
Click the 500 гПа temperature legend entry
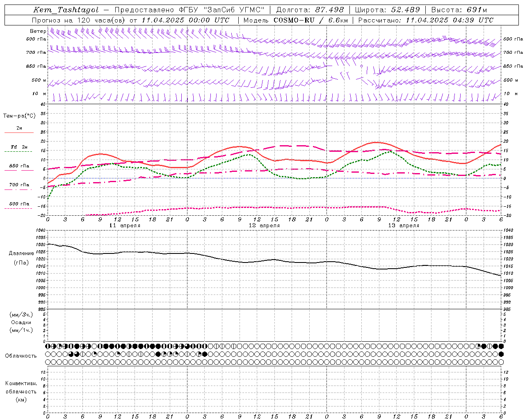(x=19, y=204)
